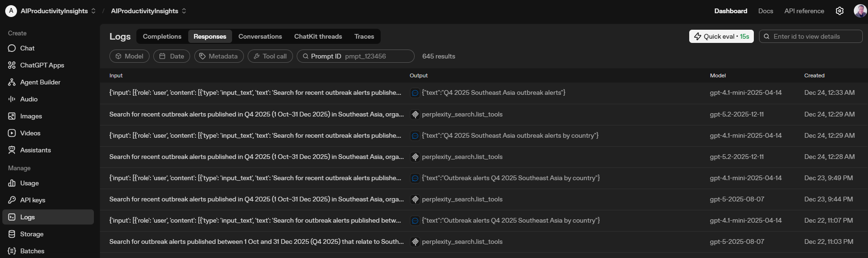The height and width of the screenshot is (258, 868).
Task: Open the settings gear icon
Action: pyautogui.click(x=839, y=11)
